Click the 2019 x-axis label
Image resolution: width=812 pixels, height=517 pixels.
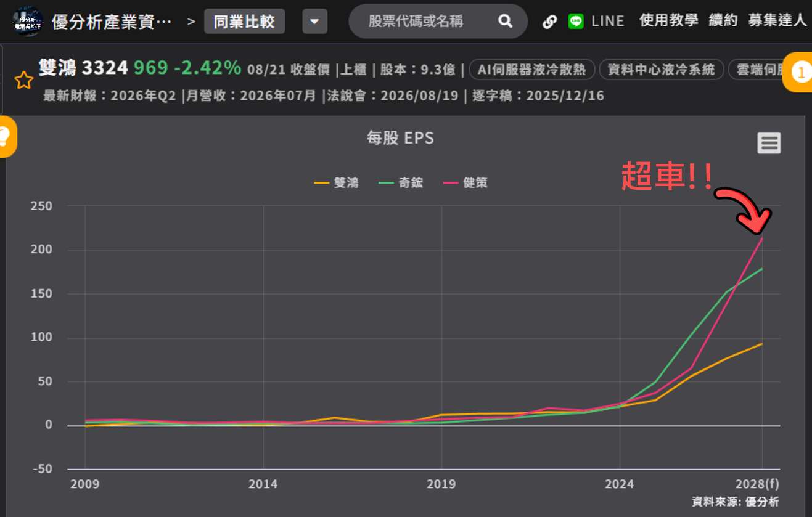[441, 484]
